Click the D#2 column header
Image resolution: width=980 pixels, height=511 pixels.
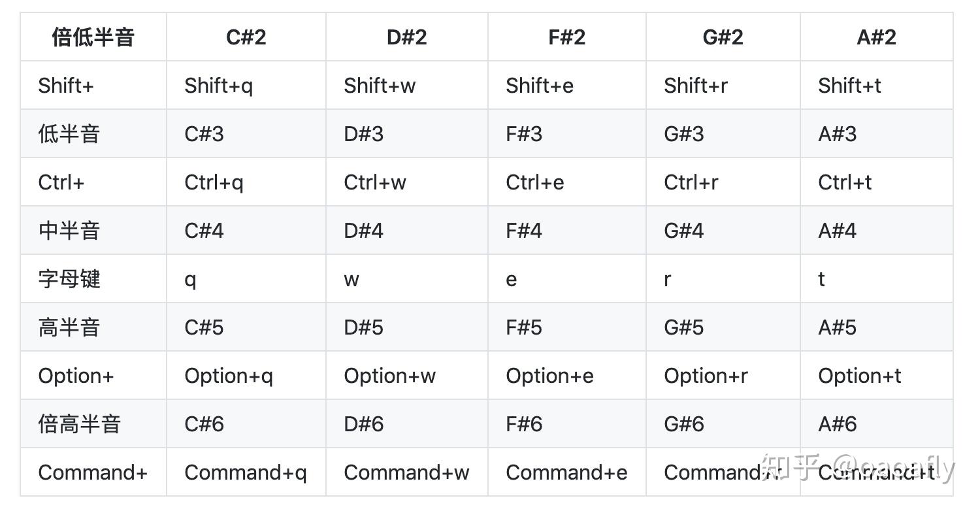pyautogui.click(x=406, y=37)
